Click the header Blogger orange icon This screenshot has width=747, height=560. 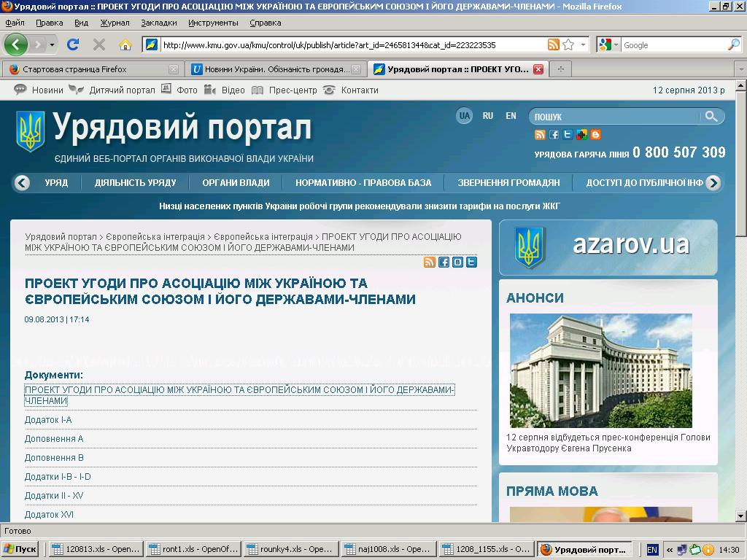[595, 135]
